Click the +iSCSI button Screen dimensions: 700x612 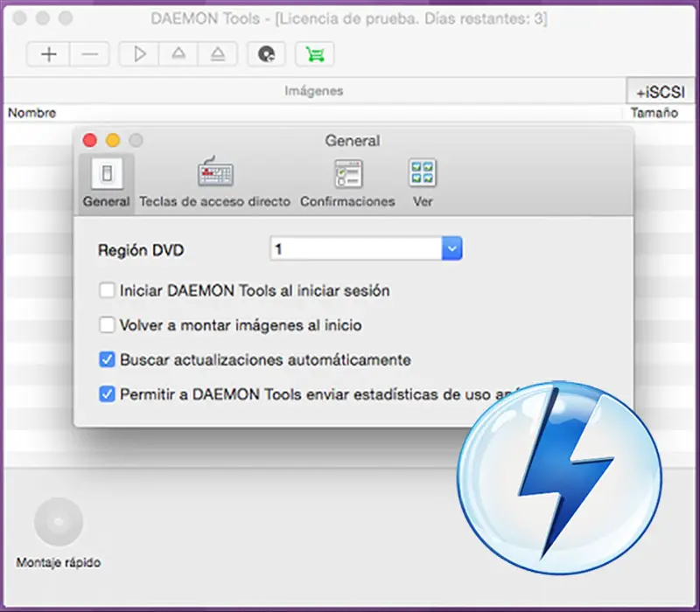pyautogui.click(x=661, y=92)
